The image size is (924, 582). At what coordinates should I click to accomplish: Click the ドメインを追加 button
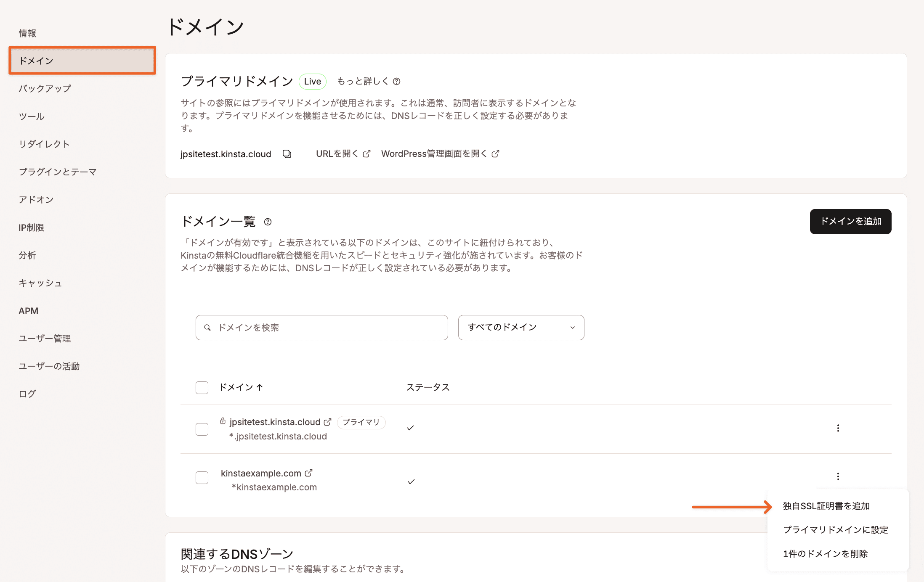click(850, 222)
